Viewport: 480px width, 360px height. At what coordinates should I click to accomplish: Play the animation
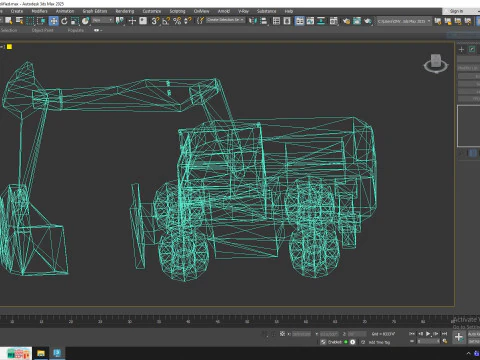[x=428, y=334]
